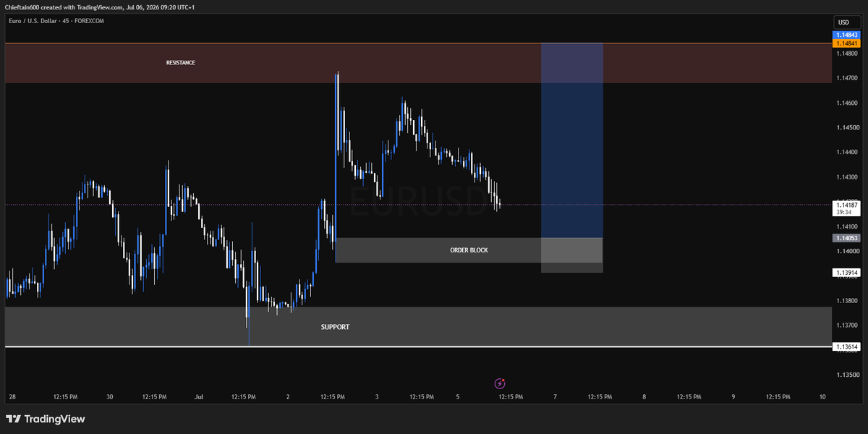This screenshot has height=434, width=868.
Task: Select the grey stop-loss zone below the position
Action: 571,255
